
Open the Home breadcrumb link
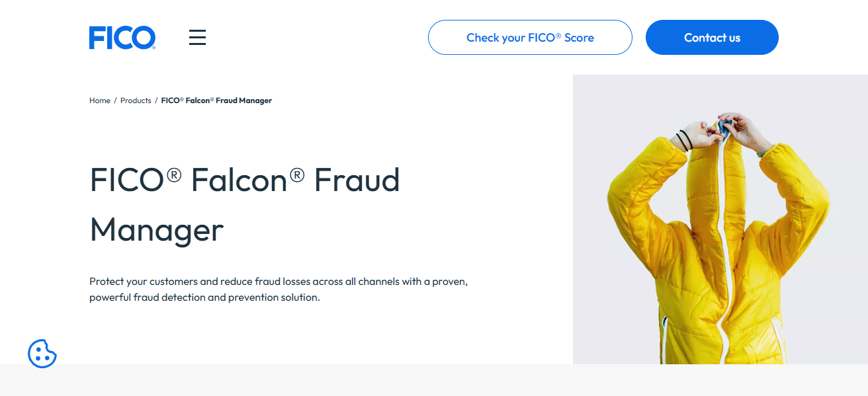99,100
